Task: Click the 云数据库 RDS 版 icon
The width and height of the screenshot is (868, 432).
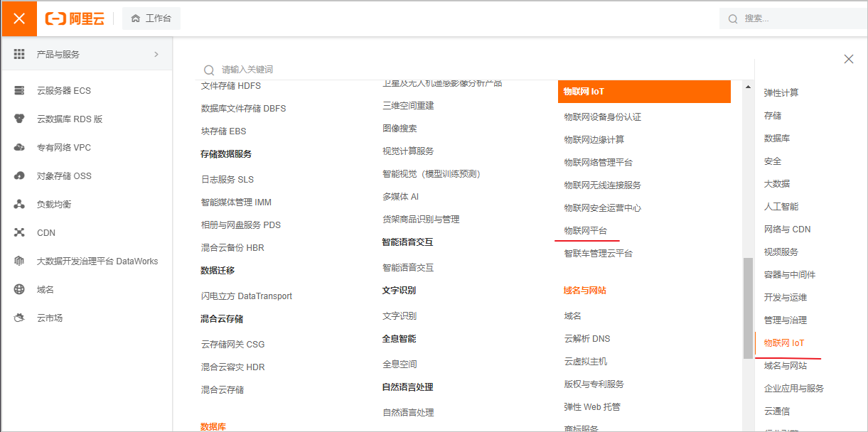Action: [20, 119]
